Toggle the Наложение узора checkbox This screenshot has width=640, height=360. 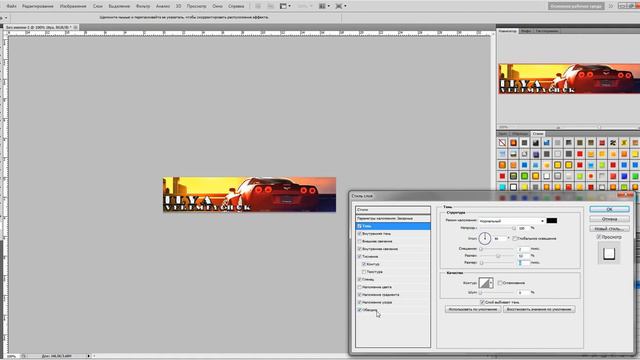360,302
